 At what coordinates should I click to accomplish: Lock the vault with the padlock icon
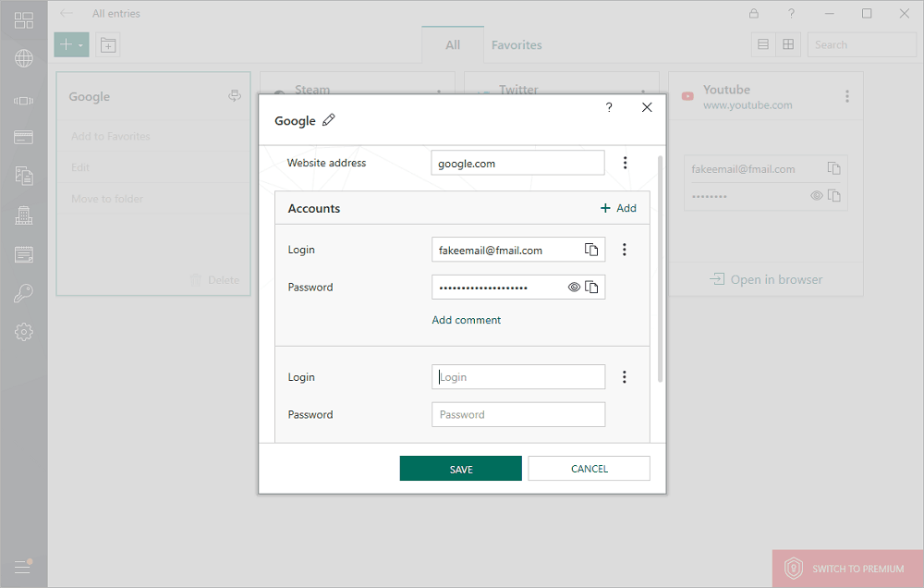point(754,13)
